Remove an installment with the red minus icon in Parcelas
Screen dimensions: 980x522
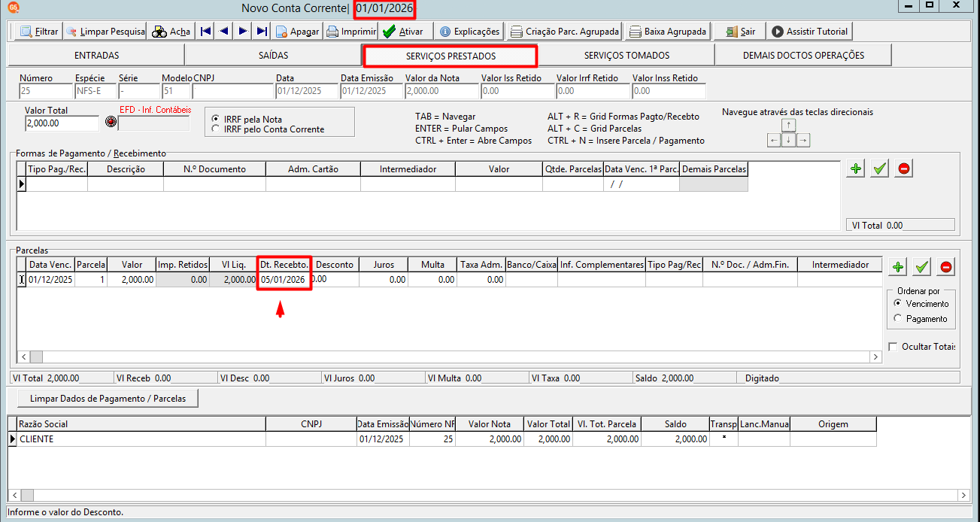pyautogui.click(x=946, y=266)
